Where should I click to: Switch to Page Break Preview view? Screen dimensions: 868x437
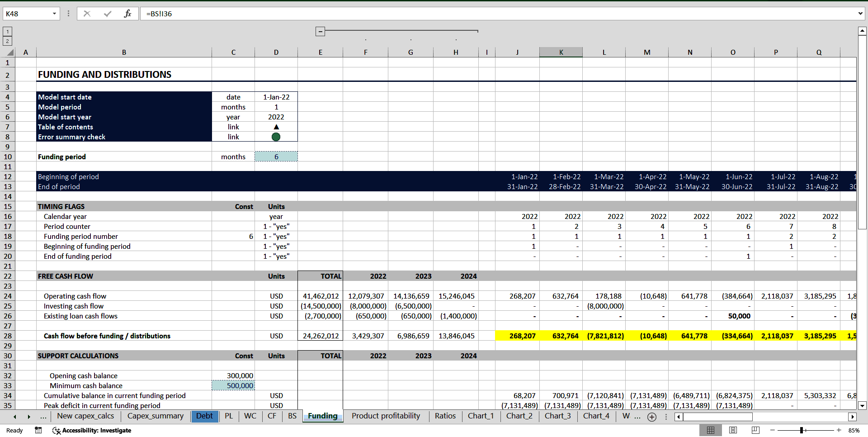point(755,430)
